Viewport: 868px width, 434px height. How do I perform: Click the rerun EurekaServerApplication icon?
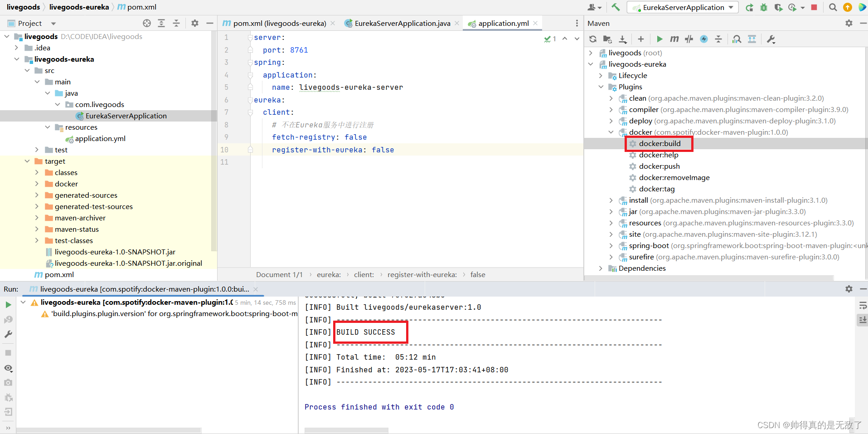749,7
